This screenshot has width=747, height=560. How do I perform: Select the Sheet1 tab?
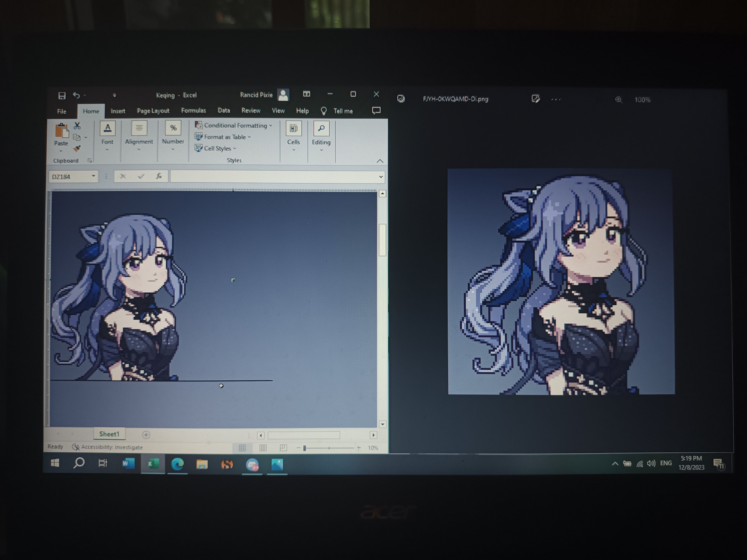point(109,434)
